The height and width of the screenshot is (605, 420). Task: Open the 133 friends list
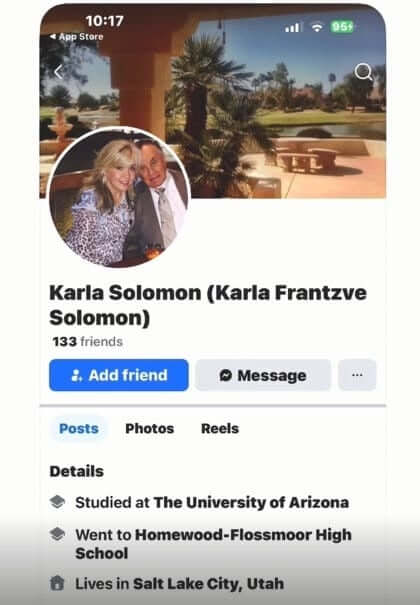point(88,341)
